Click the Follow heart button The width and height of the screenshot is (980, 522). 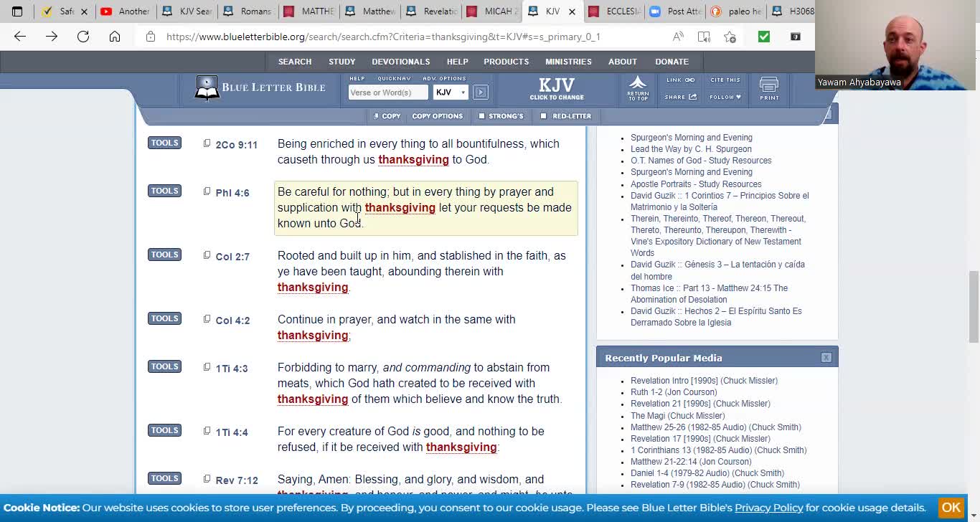(x=725, y=97)
